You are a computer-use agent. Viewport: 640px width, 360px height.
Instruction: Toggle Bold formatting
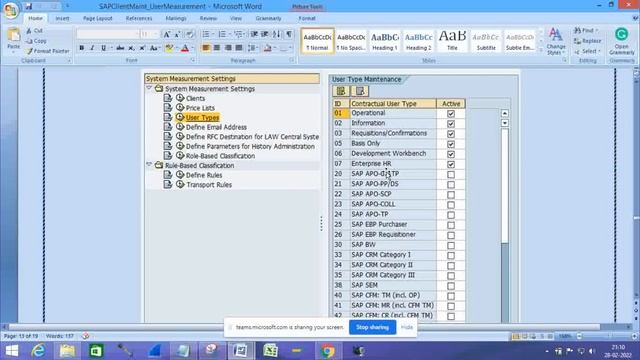(x=82, y=48)
